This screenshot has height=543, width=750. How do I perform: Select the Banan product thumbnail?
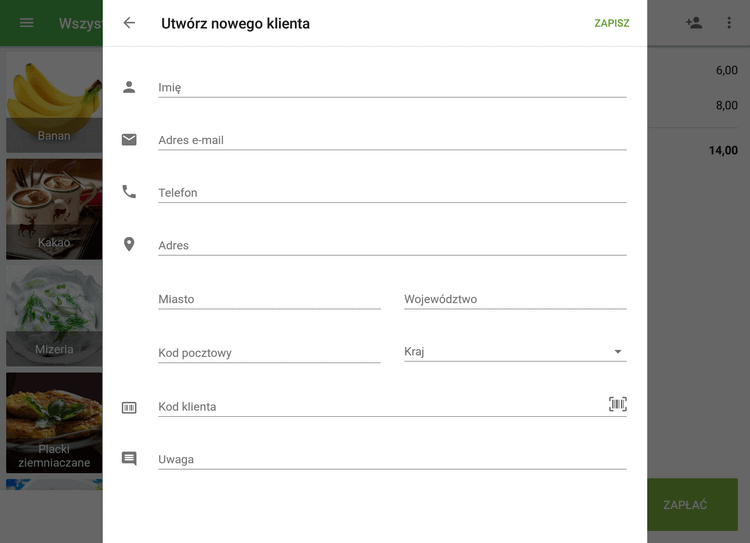coord(54,102)
